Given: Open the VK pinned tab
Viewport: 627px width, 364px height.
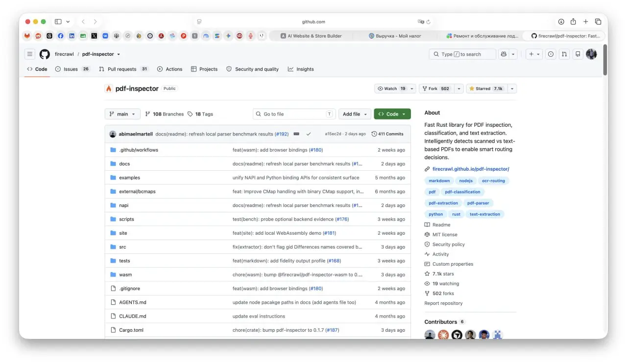Looking at the screenshot, I should tap(105, 36).
